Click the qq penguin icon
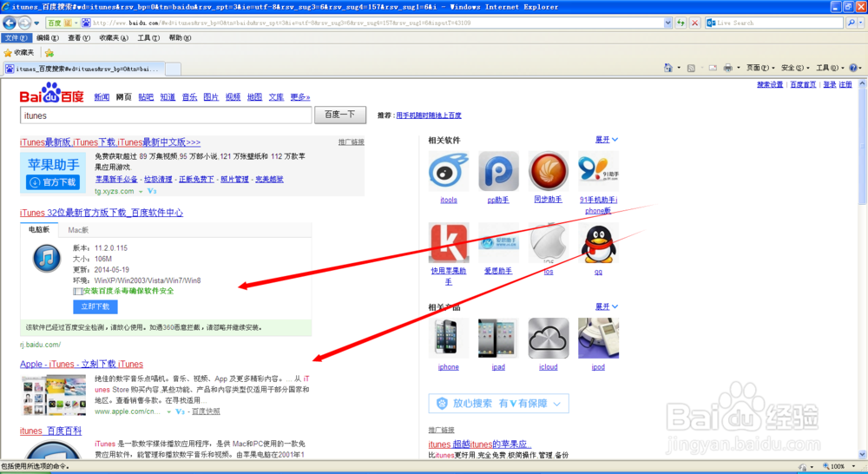 [598, 242]
